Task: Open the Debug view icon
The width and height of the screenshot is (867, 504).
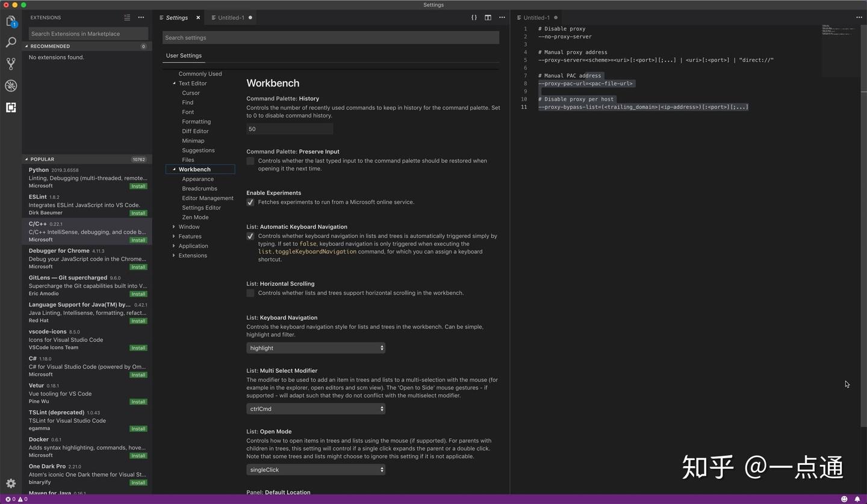Action: point(11,86)
